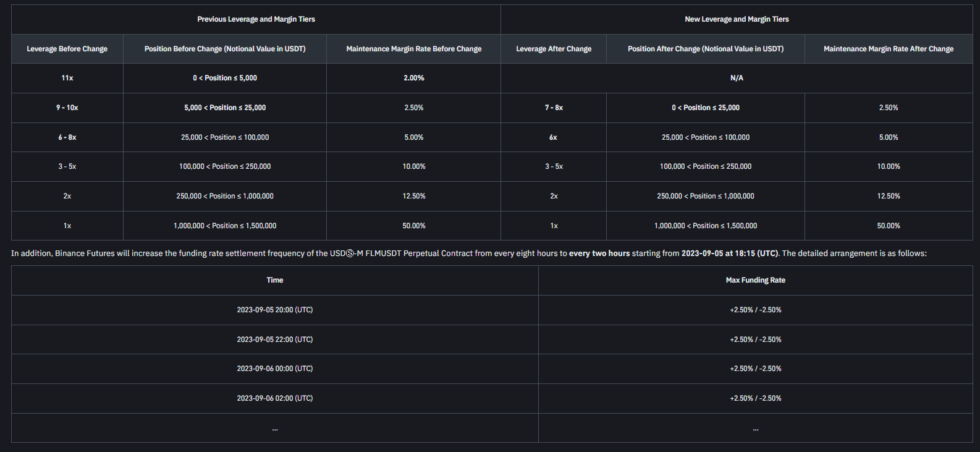
Task: Select the "9 - 10x" leverage cell
Action: pos(67,108)
